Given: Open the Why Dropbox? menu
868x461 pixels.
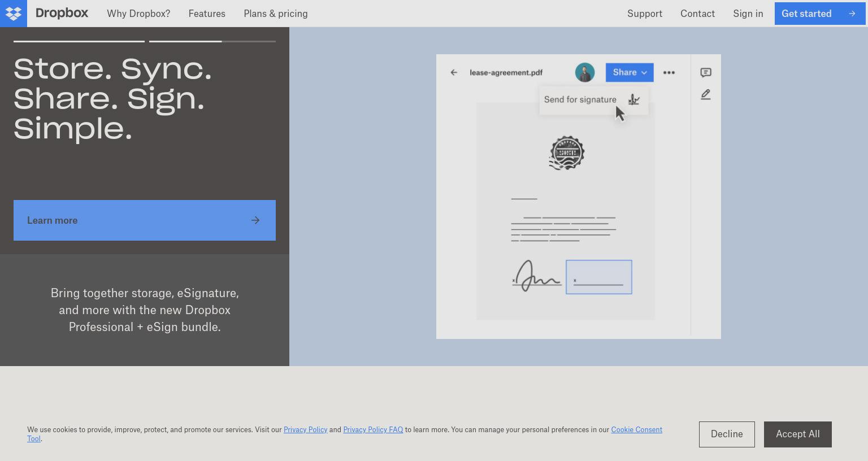Looking at the screenshot, I should pyautogui.click(x=138, y=14).
